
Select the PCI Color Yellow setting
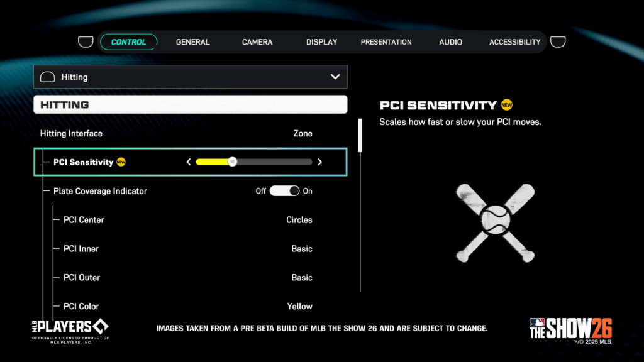pos(300,306)
